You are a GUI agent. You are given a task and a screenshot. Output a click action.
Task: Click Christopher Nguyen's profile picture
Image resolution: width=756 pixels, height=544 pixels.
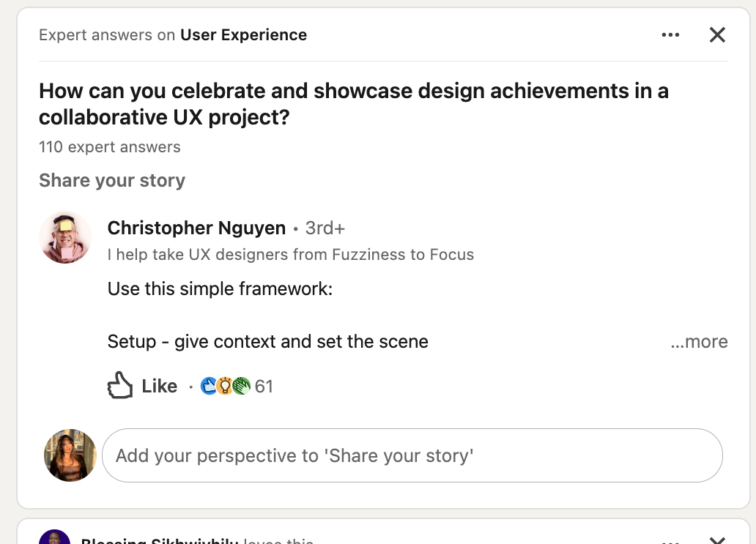pos(64,236)
